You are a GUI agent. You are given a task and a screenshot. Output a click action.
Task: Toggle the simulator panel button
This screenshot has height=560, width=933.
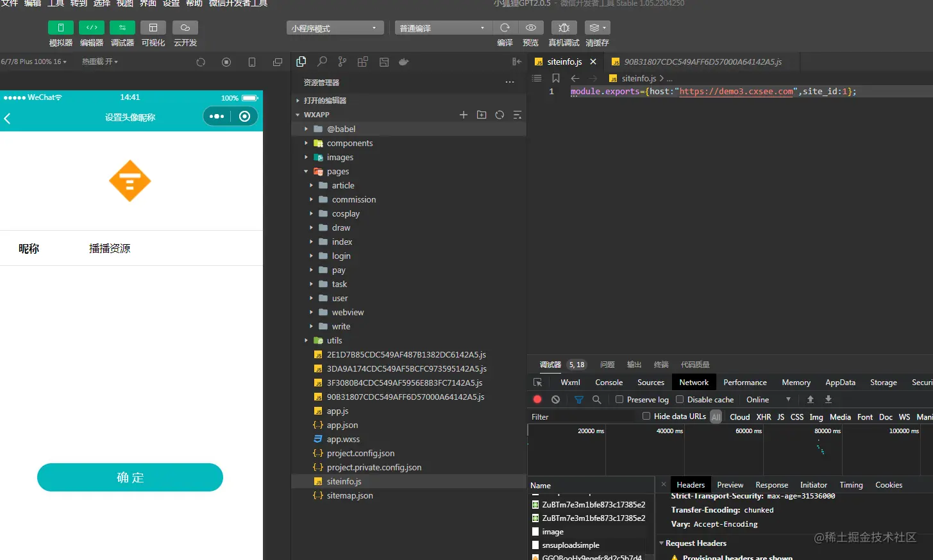(x=61, y=28)
